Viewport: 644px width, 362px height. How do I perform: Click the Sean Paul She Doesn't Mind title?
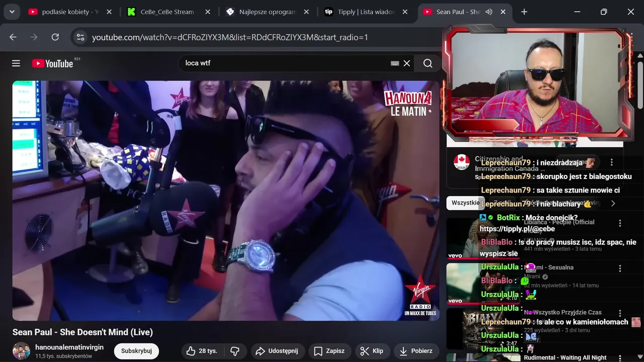tap(83, 332)
